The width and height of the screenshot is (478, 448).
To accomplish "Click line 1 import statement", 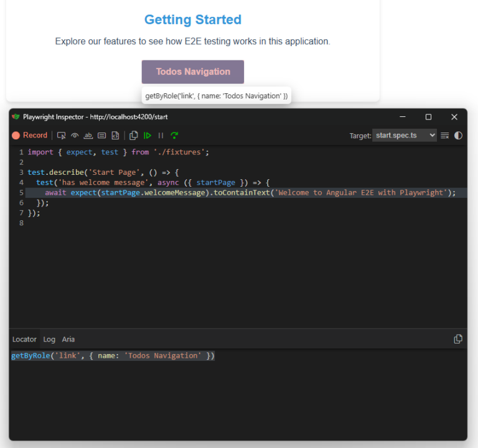I will pyautogui.click(x=118, y=152).
